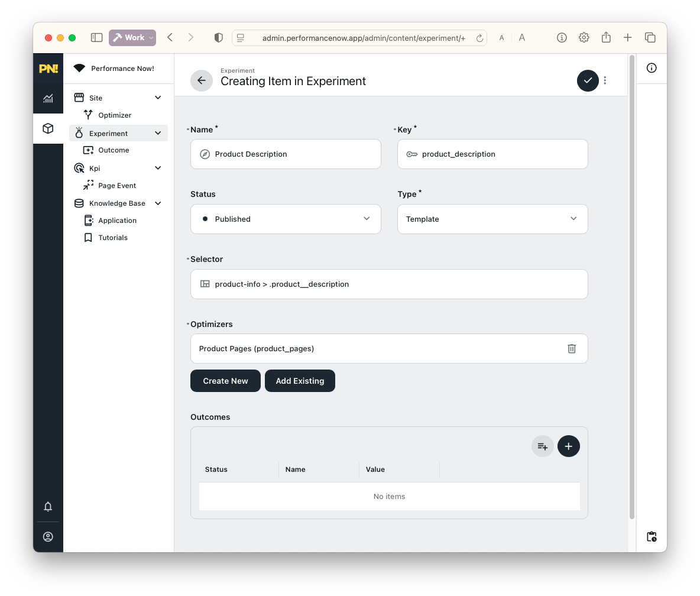Save item with the checkmark button

click(x=588, y=80)
